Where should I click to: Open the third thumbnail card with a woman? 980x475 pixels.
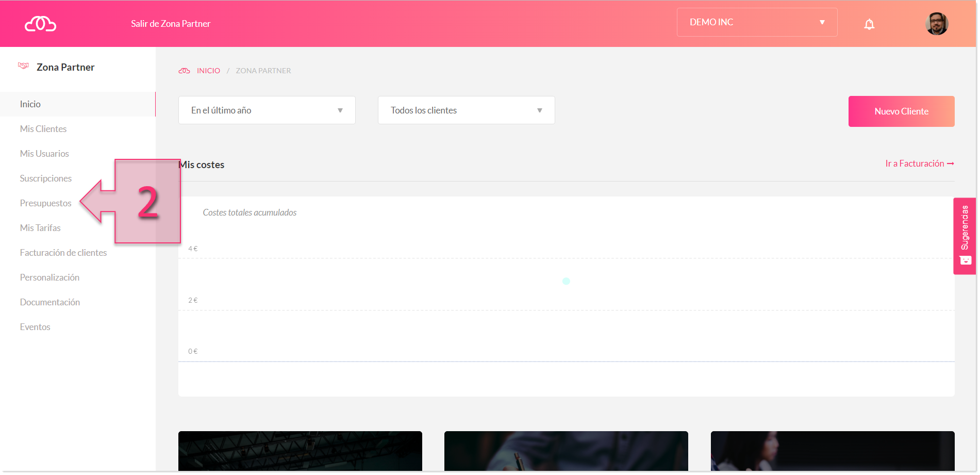pyautogui.click(x=833, y=451)
